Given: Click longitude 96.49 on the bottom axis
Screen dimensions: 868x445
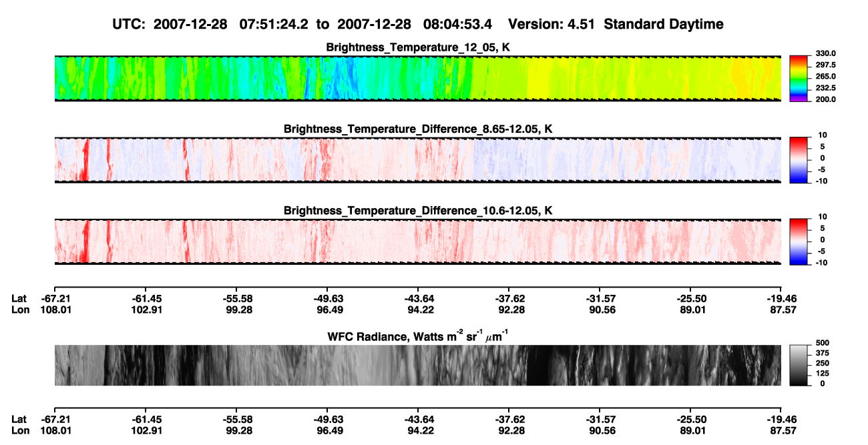Looking at the screenshot, I should (x=328, y=431).
